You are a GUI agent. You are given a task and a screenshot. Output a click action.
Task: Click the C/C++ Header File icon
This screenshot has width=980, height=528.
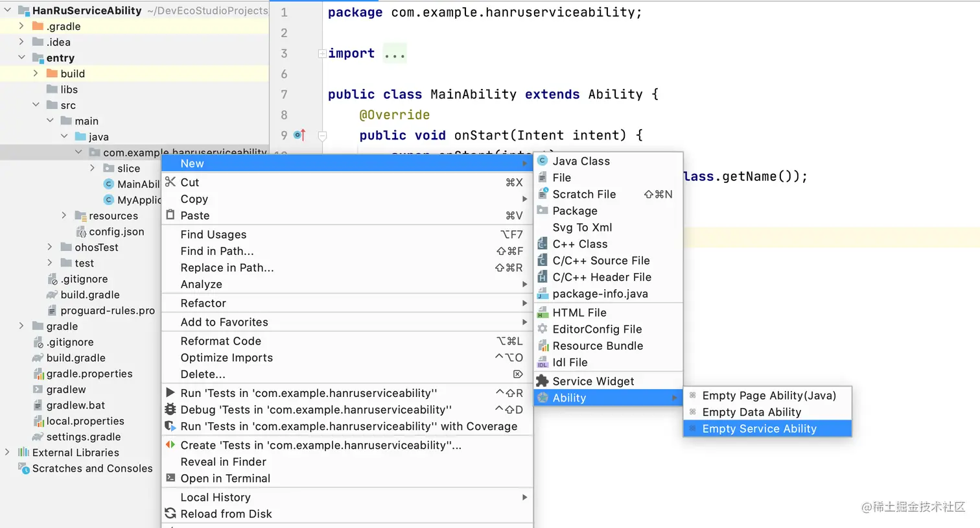(542, 277)
